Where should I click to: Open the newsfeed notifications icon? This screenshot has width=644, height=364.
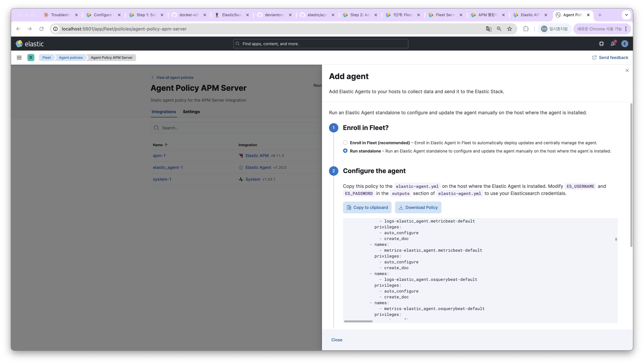pos(613,44)
